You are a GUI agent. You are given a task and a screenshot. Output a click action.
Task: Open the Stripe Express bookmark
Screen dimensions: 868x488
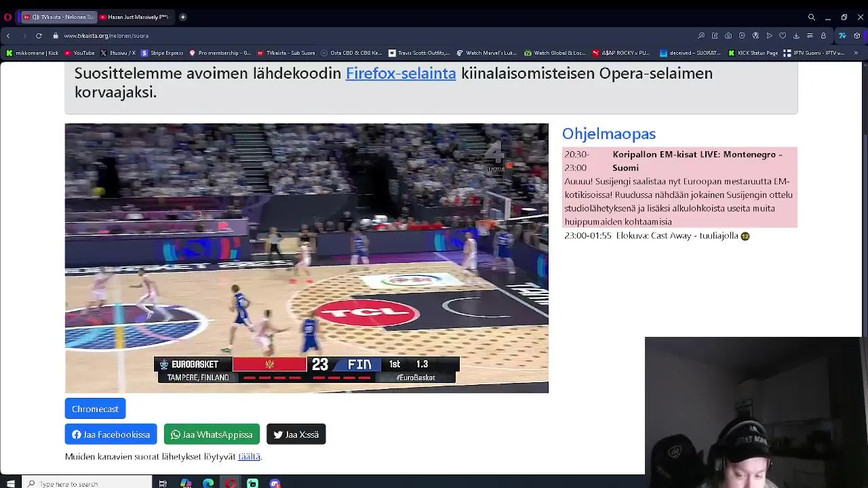point(162,53)
